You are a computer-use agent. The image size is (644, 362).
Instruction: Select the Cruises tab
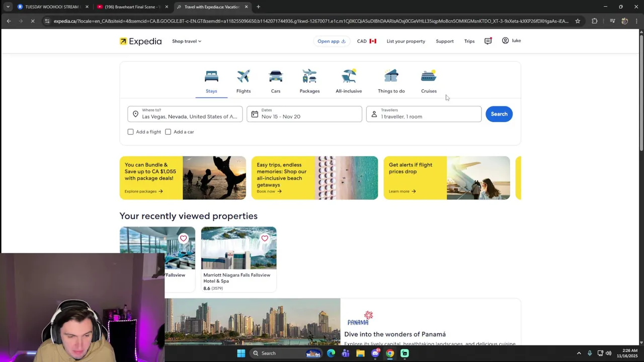429,81
